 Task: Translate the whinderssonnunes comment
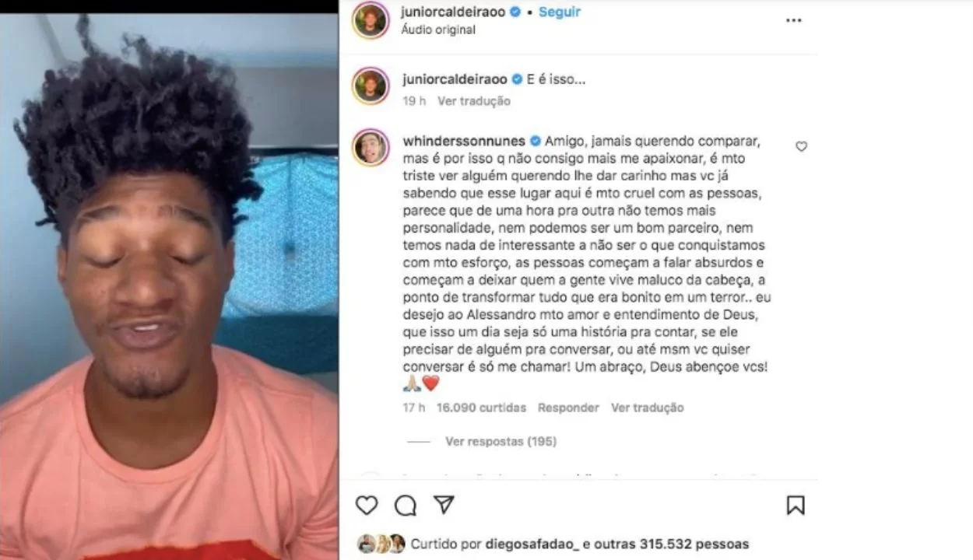647,408
